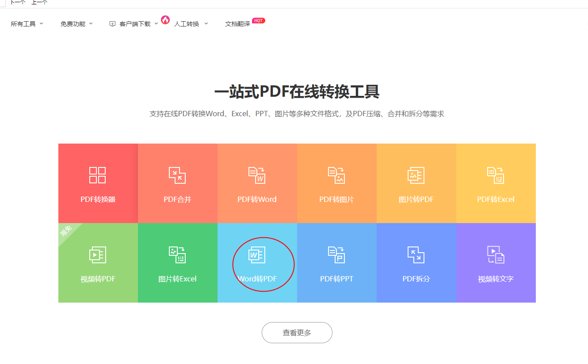Click the PDF转Word label text
The image size is (588, 364).
pos(257,199)
